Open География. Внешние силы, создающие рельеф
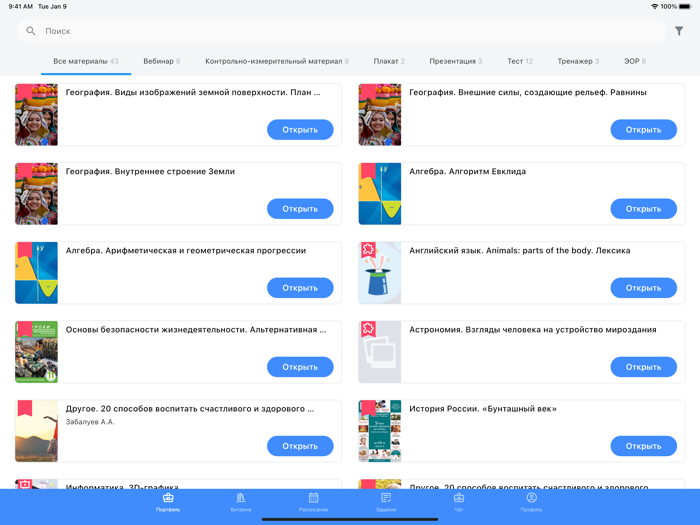The width and height of the screenshot is (700, 525). click(643, 129)
